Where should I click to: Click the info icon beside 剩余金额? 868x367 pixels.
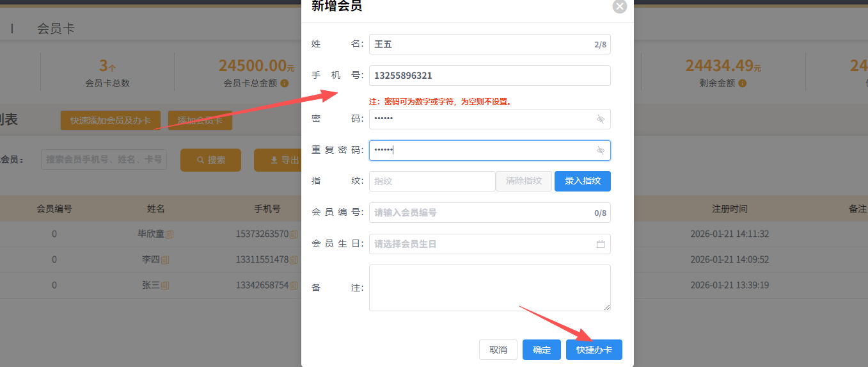click(742, 83)
